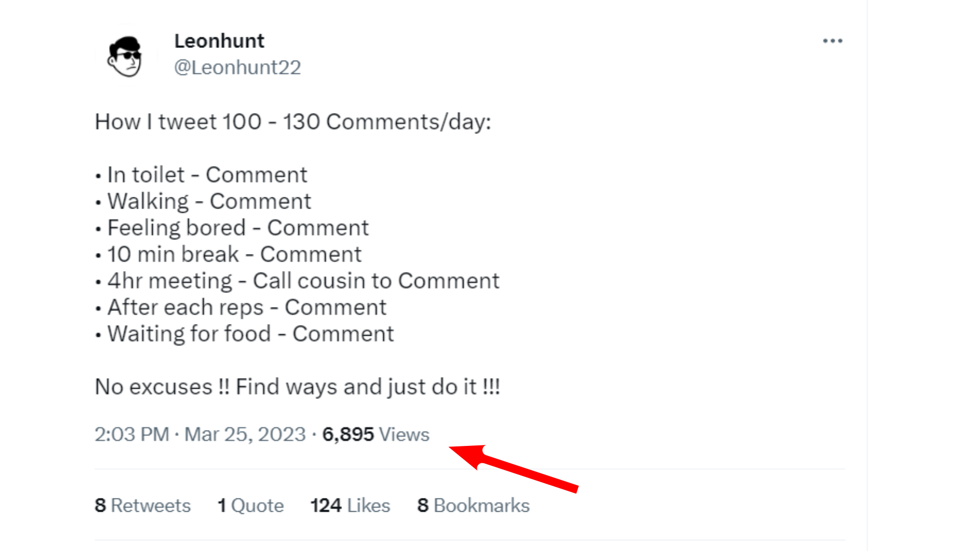View the 8 Bookmarks count
The width and height of the screenshot is (980, 551).
(473, 505)
